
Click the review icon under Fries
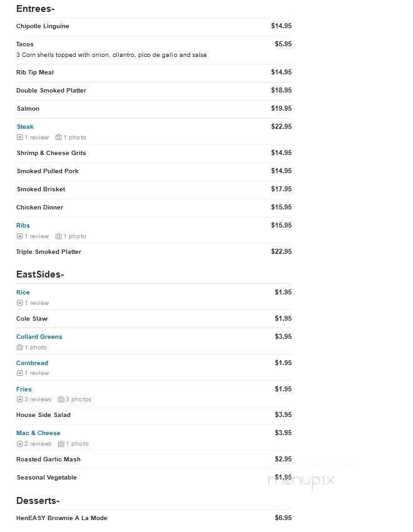point(19,399)
